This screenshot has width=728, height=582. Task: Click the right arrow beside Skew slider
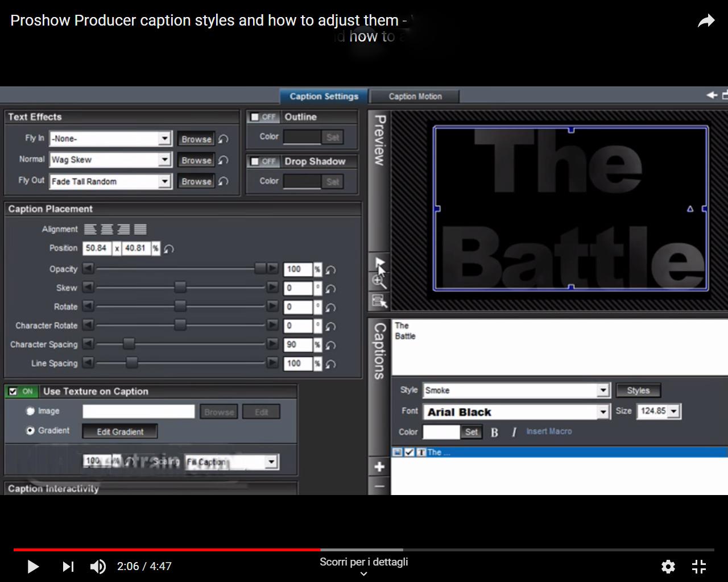pos(273,287)
